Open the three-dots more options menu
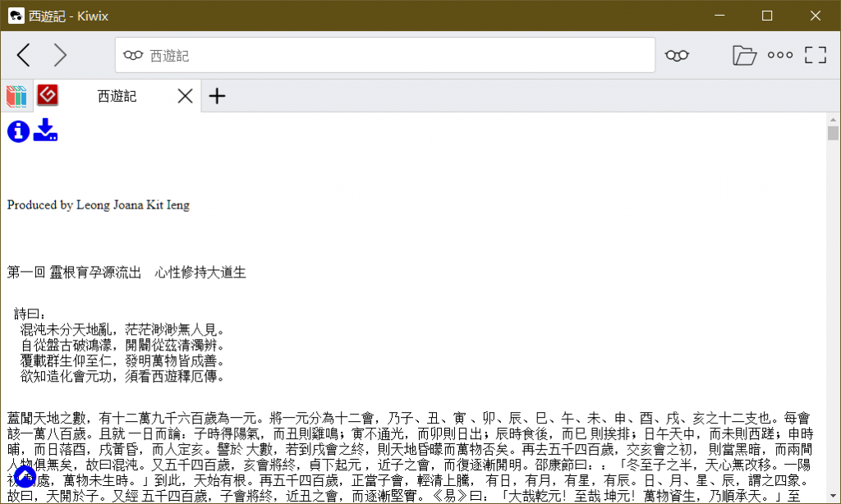 pos(780,55)
